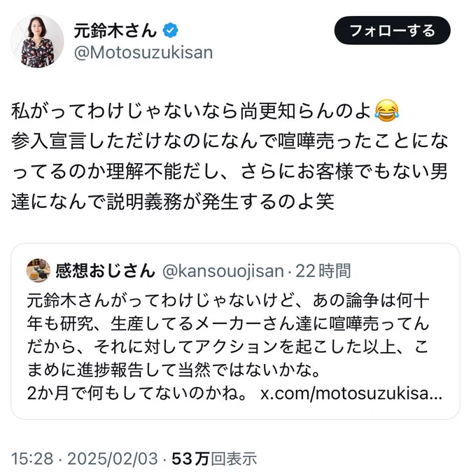Click the 15:28 post time
471x476 pixels.
[32, 458]
